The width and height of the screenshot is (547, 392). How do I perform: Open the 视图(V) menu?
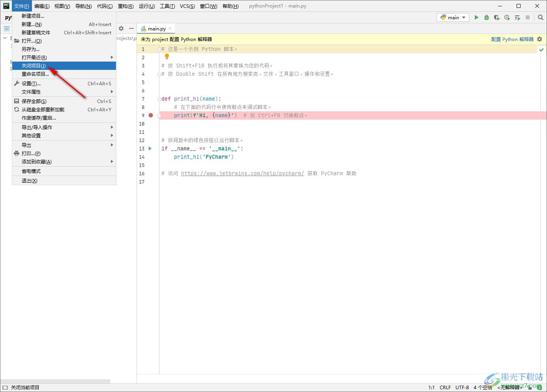point(62,6)
